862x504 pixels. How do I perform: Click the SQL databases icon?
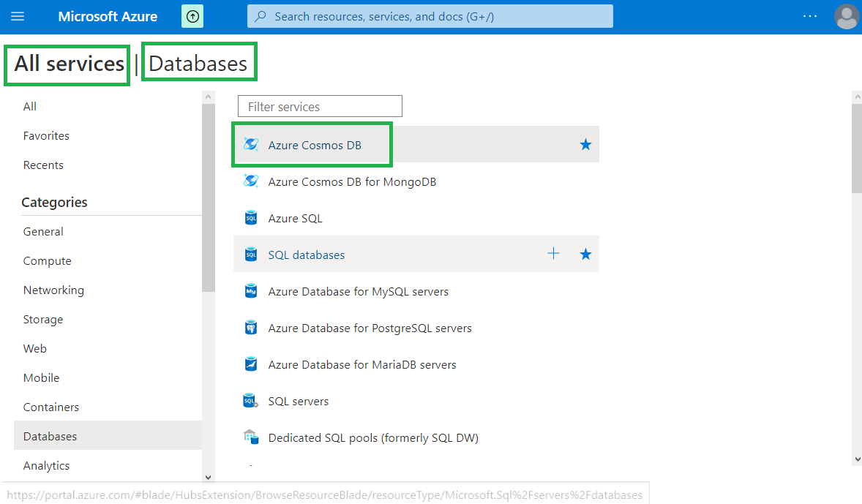point(251,255)
